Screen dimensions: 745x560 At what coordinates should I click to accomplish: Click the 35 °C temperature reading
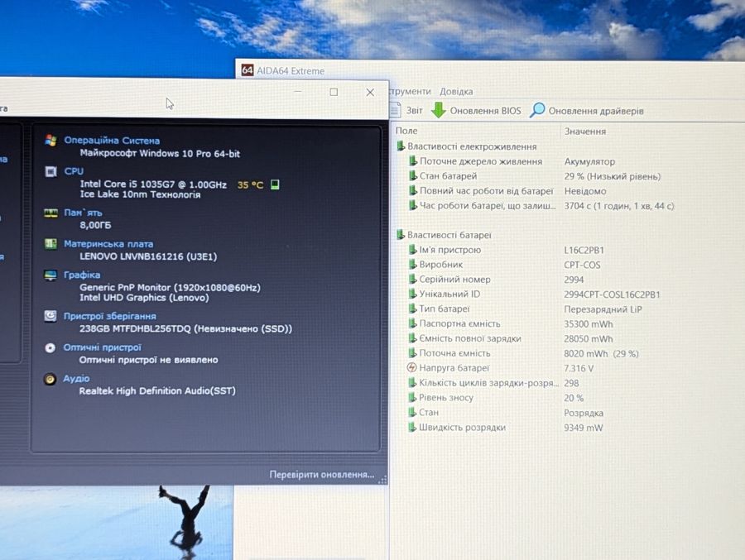pos(250,184)
